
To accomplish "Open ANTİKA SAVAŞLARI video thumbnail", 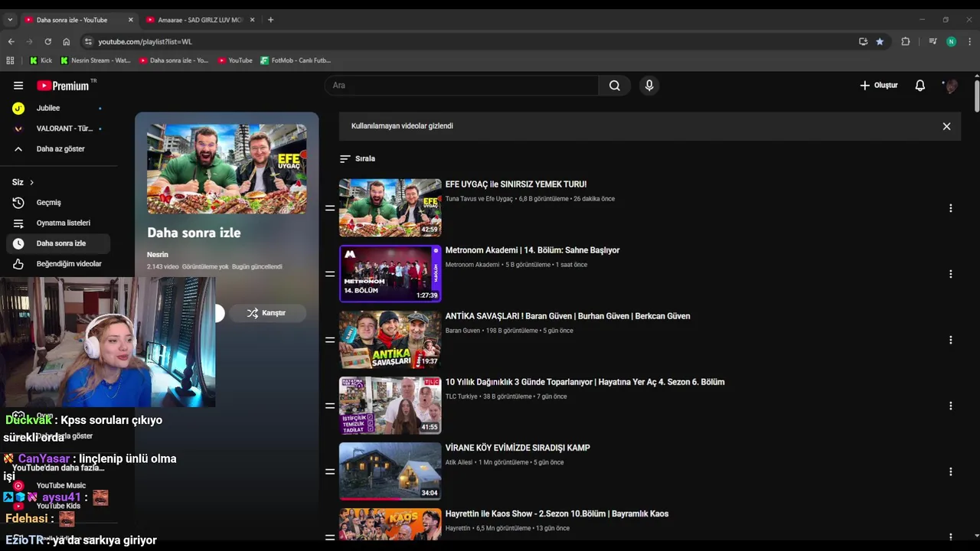I will (x=390, y=339).
